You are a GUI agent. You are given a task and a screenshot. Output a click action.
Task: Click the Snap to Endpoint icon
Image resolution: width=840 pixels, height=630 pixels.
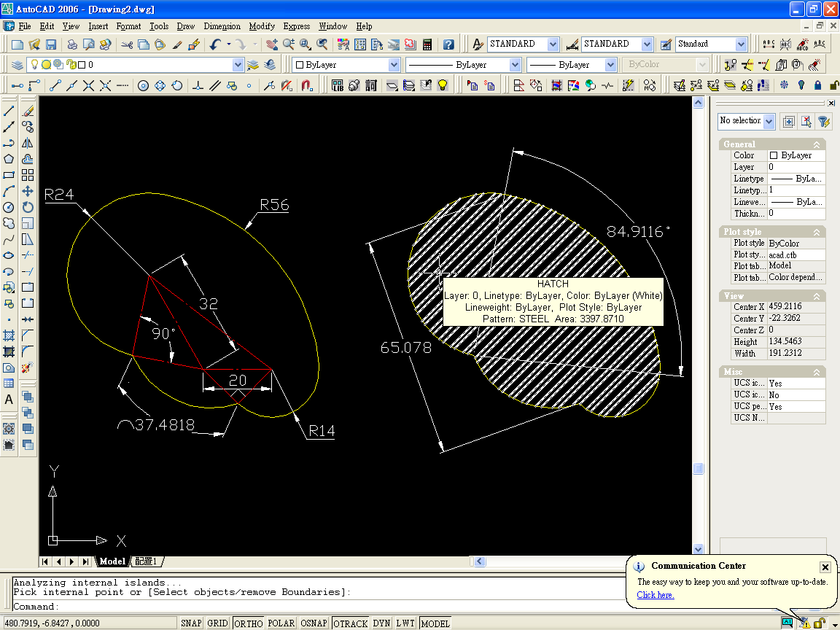pyautogui.click(x=55, y=86)
